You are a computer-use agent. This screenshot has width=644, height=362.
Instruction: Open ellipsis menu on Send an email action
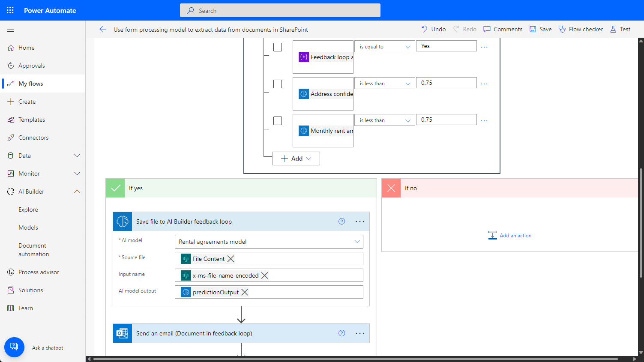[x=360, y=333]
